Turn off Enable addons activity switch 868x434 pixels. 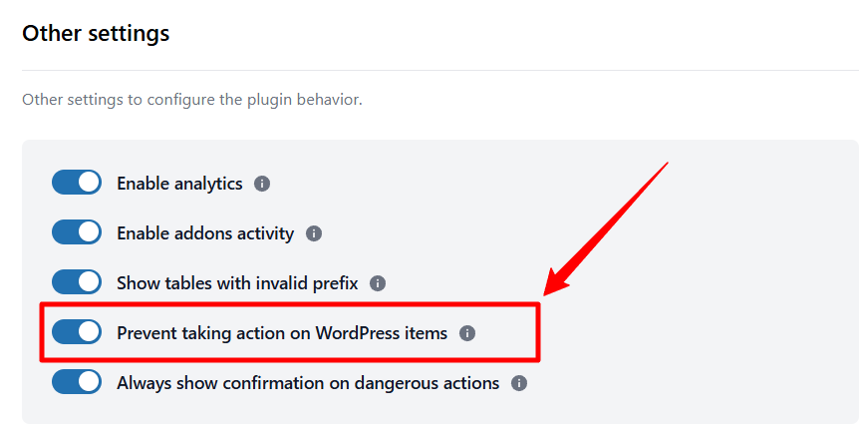[x=77, y=232]
